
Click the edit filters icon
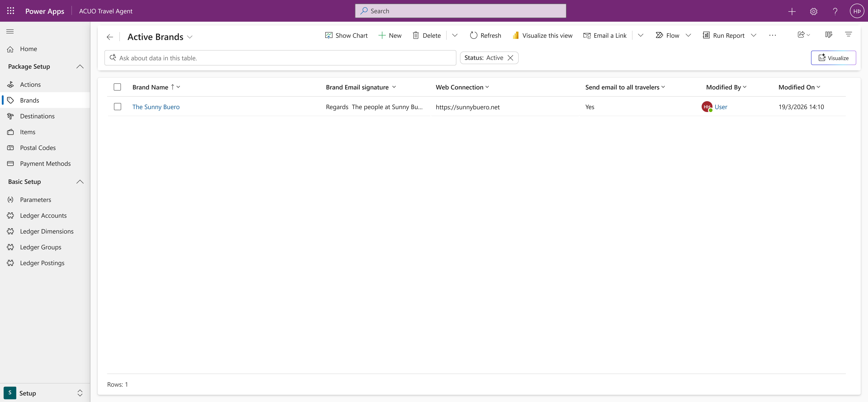pos(848,34)
